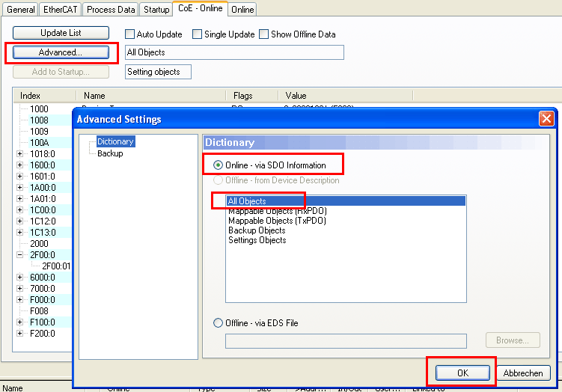
Task: Select Backup in the settings tree
Action: [110, 153]
